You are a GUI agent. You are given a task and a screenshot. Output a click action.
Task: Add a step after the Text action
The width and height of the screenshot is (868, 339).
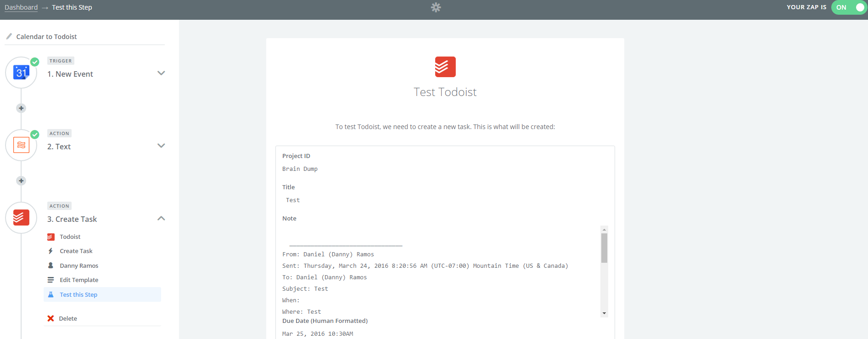[x=21, y=181]
